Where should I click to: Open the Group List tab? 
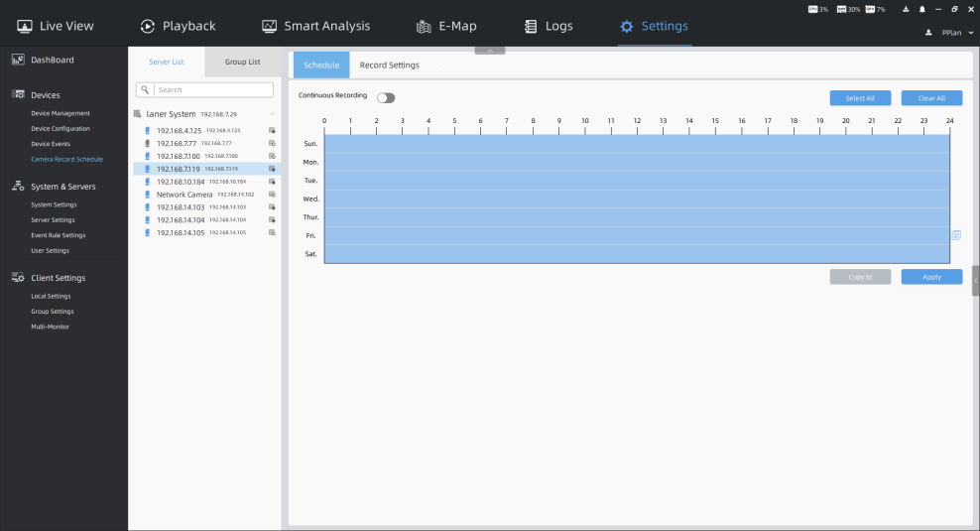(242, 62)
